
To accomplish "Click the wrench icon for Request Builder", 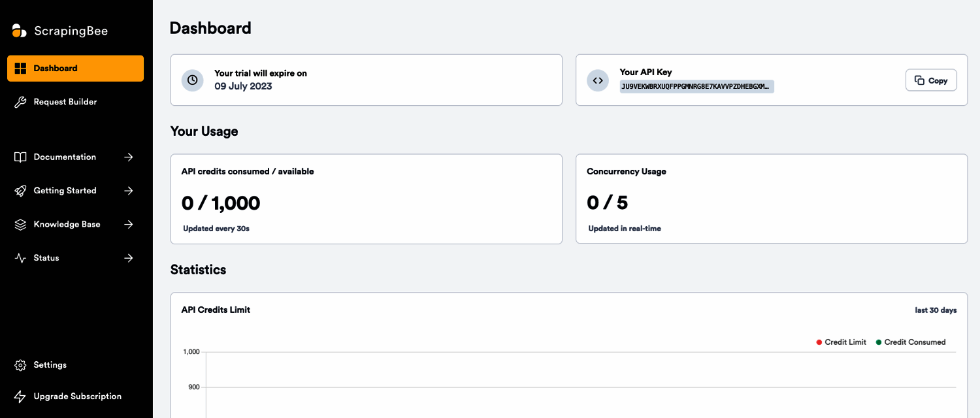I will click(20, 102).
